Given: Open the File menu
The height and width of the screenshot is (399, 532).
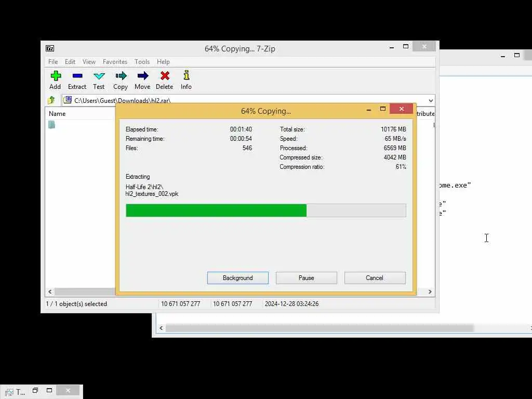Looking at the screenshot, I should (x=53, y=62).
